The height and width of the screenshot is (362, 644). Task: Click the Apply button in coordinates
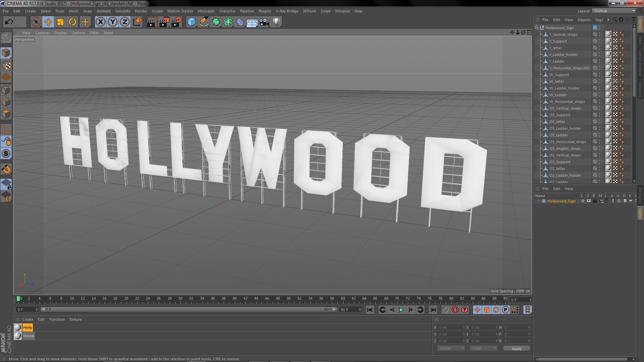tap(517, 349)
